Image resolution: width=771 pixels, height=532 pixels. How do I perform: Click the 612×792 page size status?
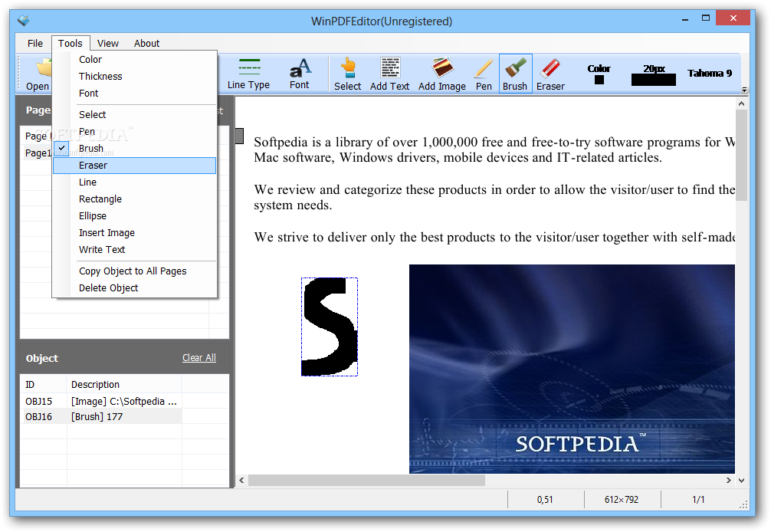pyautogui.click(x=622, y=500)
